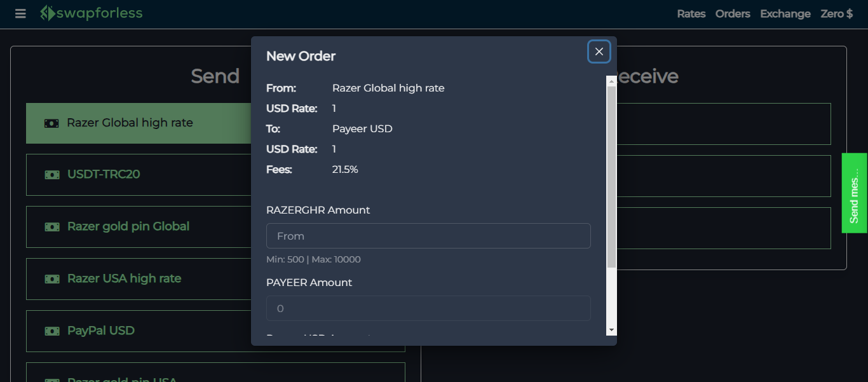Go to the Orders page
Screen dimensions: 868x382
[733, 14]
